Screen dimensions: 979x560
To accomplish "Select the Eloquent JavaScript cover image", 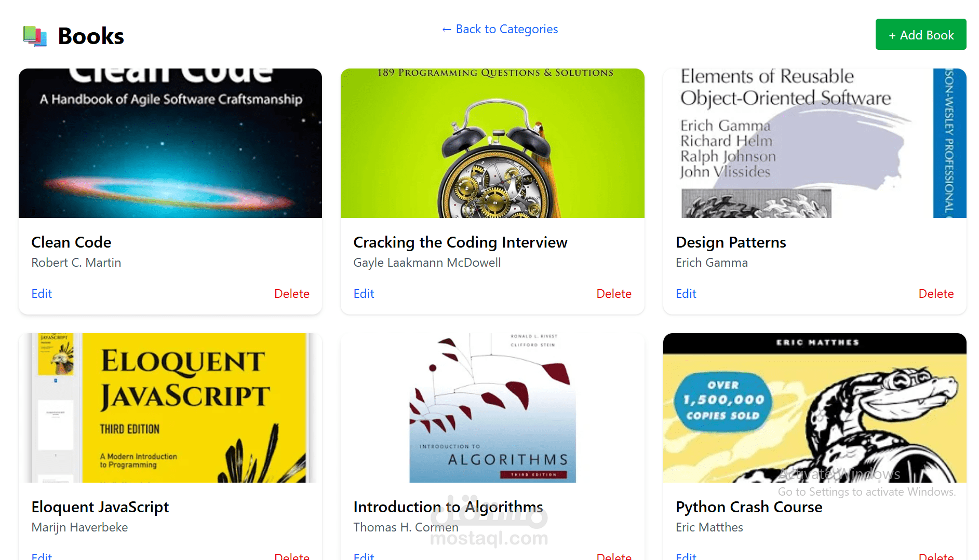I will (x=170, y=408).
